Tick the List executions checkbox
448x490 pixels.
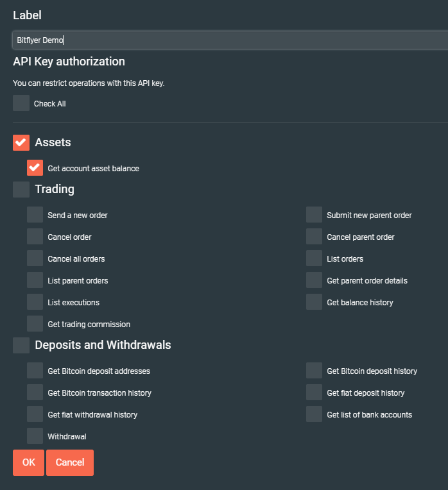tap(35, 302)
